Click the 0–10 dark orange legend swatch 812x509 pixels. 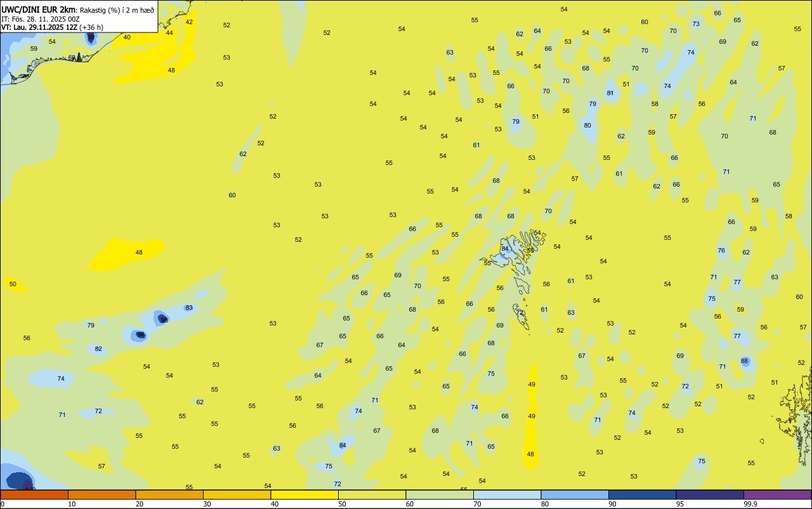click(x=34, y=494)
